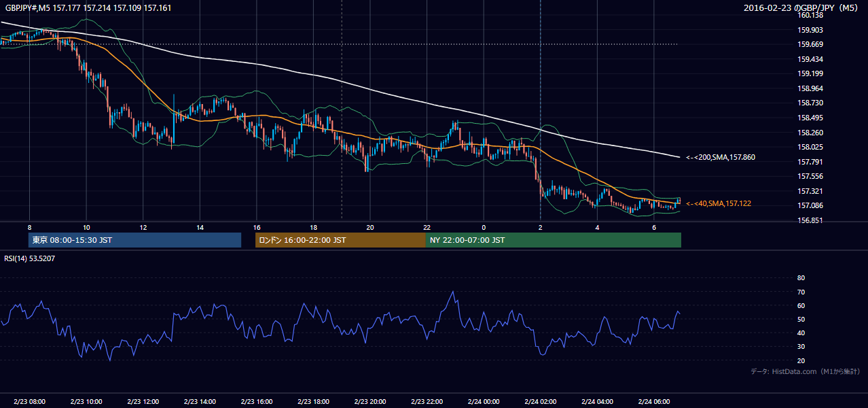Image resolution: width=868 pixels, height=408 pixels.
Task: Click the RSI scale value 70
Action: [801, 292]
